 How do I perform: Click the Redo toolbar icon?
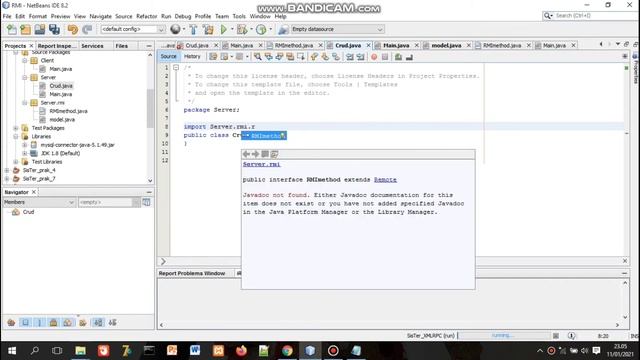[x=87, y=29]
